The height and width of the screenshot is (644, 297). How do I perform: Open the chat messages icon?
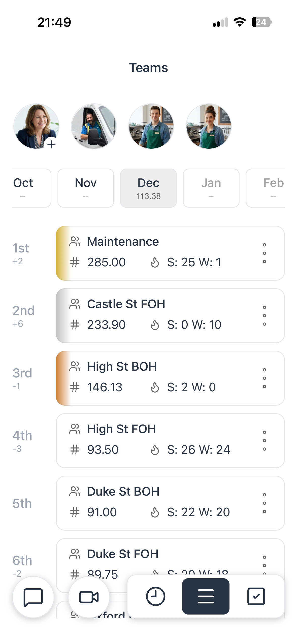(33, 597)
